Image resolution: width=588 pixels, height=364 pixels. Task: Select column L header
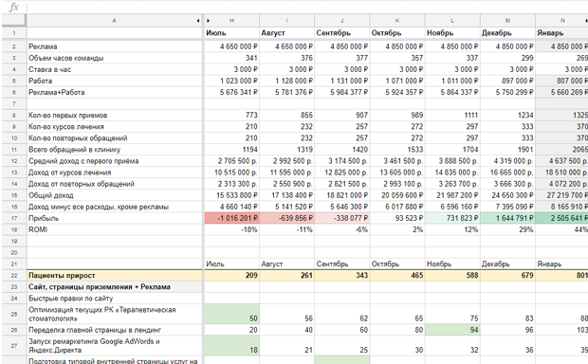coord(452,21)
